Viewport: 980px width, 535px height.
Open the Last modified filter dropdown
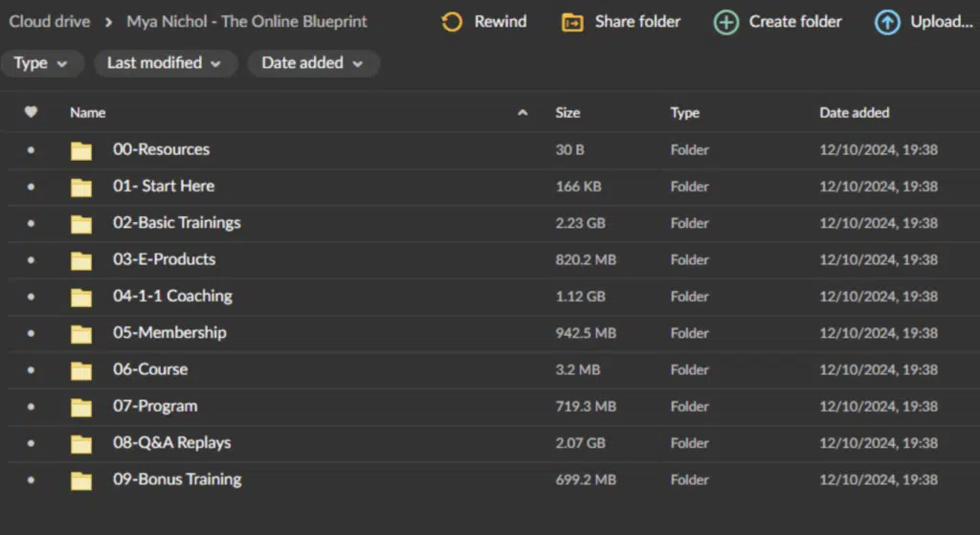click(165, 63)
